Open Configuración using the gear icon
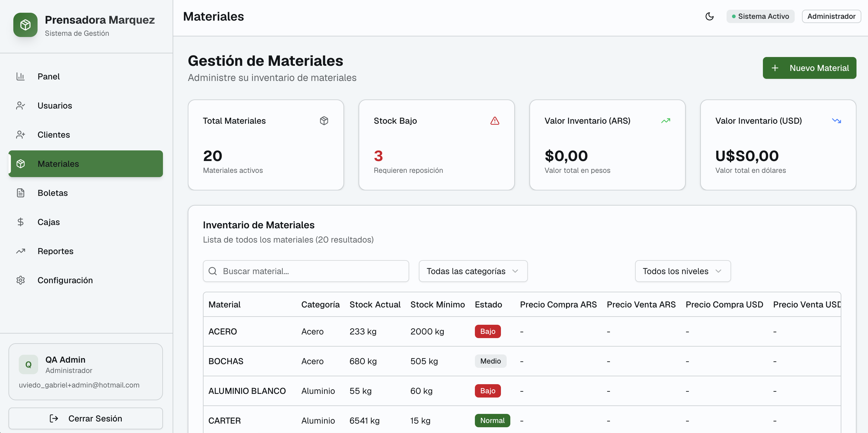The width and height of the screenshot is (868, 433). tap(21, 280)
